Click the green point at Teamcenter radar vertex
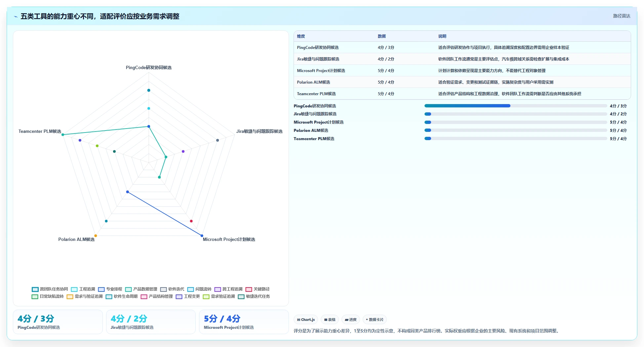Image resolution: width=644 pixels, height=347 pixels. pyautogui.click(x=63, y=135)
